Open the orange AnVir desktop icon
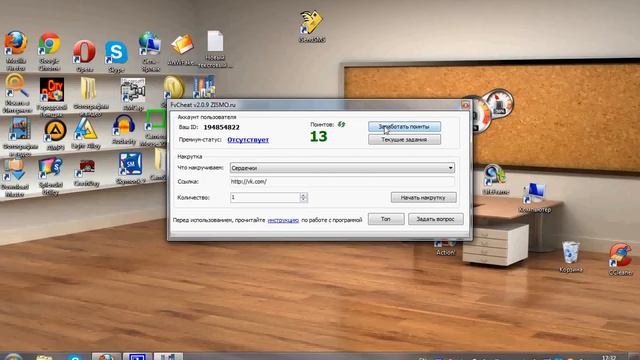The height and width of the screenshot is (360, 640). pos(182,45)
